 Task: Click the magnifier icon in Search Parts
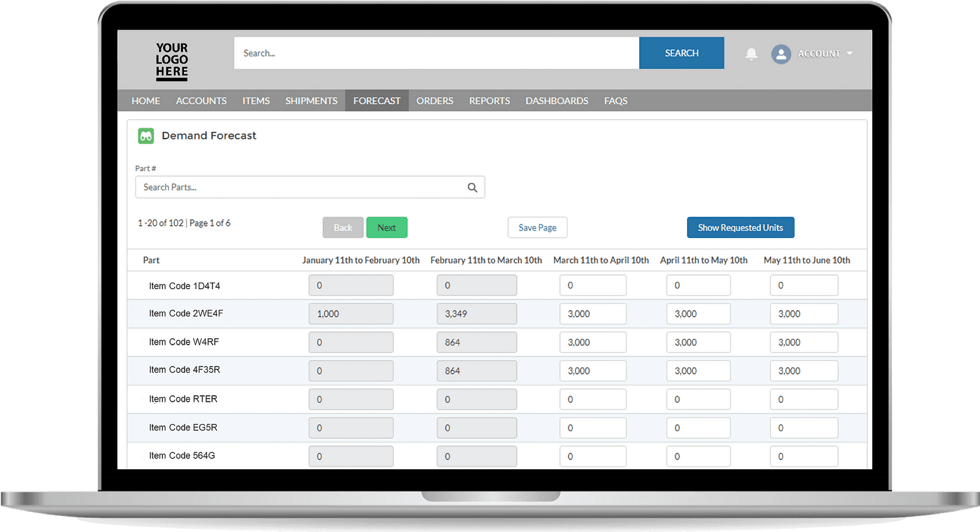473,188
